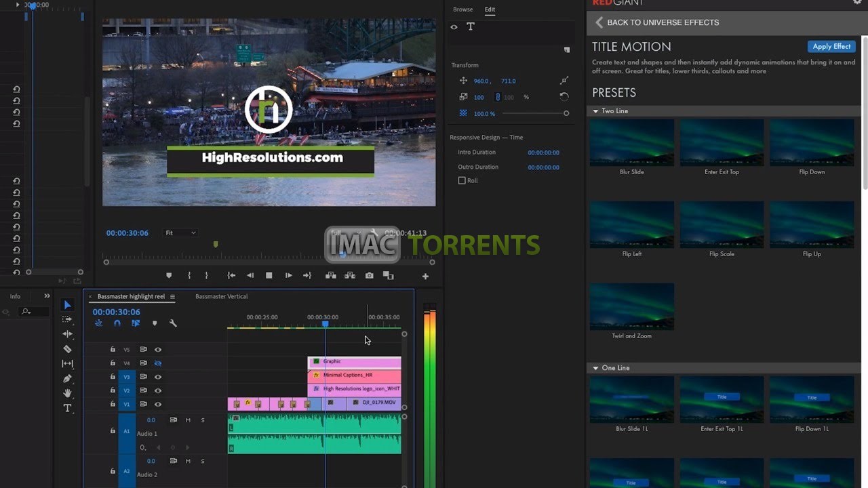Click the timeline Add Marker icon

click(x=155, y=323)
